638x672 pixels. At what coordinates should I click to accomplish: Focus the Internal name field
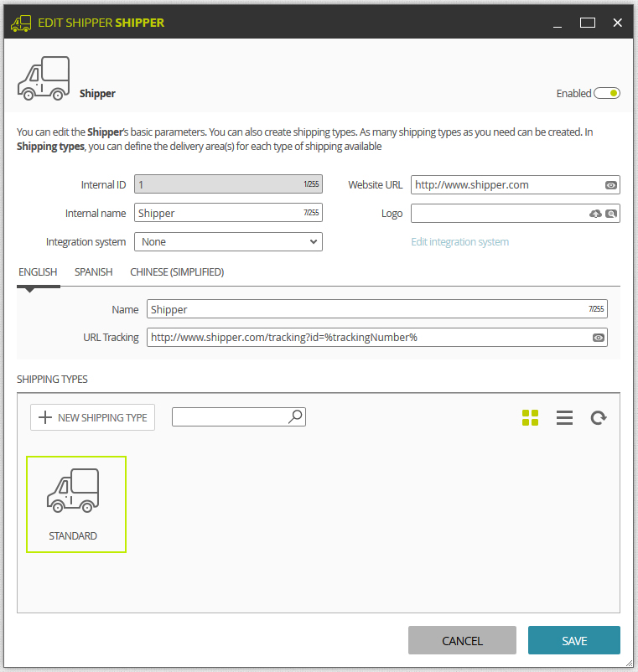228,213
